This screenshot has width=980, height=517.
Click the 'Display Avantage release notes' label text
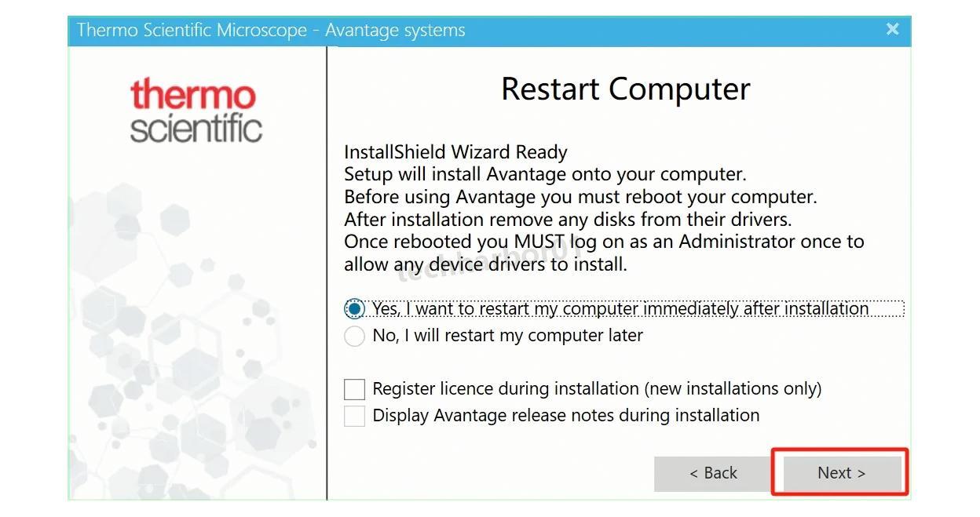565,416
